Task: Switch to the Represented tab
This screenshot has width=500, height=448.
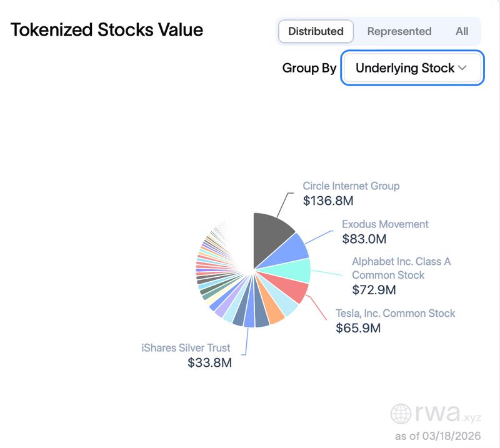Action: point(399,30)
